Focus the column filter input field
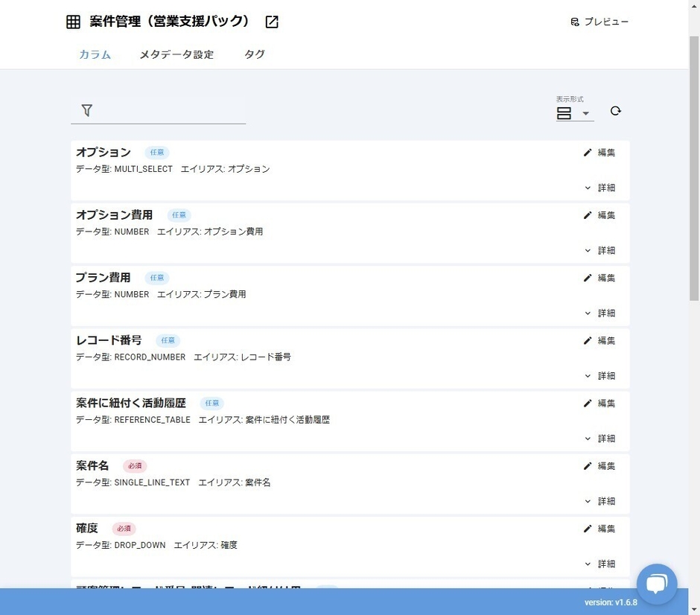Image resolution: width=700 pixels, height=615 pixels. point(158,110)
